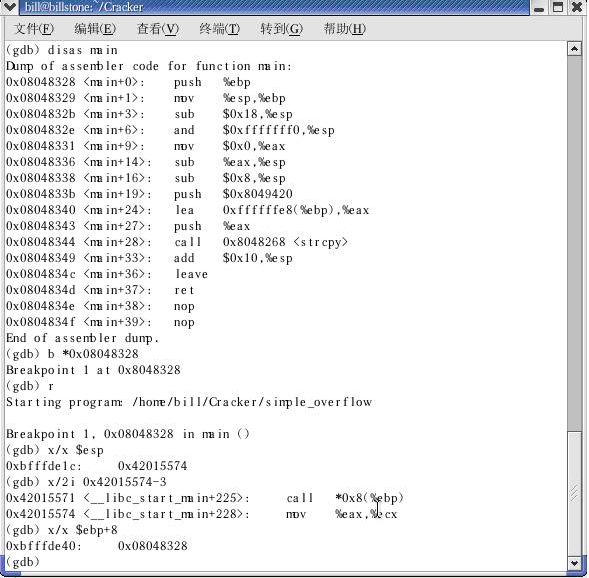Image resolution: width=589 pixels, height=578 pixels.
Task: Open the 帮助(H) menu
Action: click(x=344, y=29)
